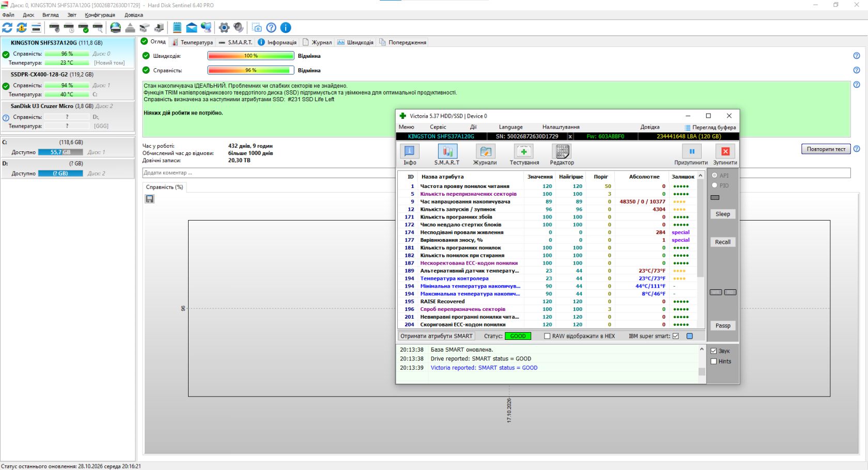The height and width of the screenshot is (470, 868).
Task: Switch to the Температура tab
Action: (x=192, y=42)
